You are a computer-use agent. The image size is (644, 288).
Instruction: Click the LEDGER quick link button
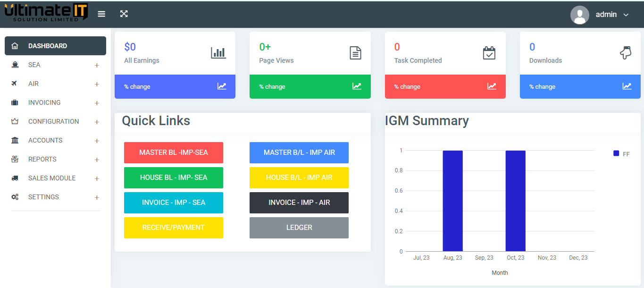(299, 228)
